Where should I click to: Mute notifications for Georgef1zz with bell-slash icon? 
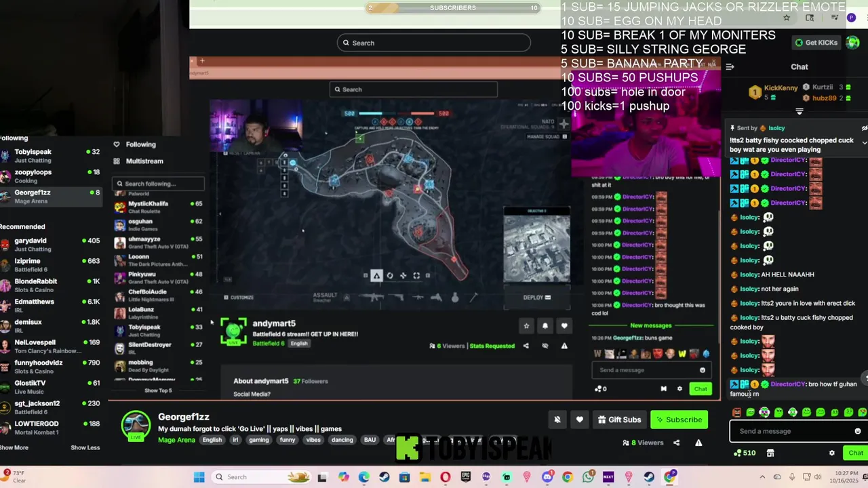click(557, 420)
